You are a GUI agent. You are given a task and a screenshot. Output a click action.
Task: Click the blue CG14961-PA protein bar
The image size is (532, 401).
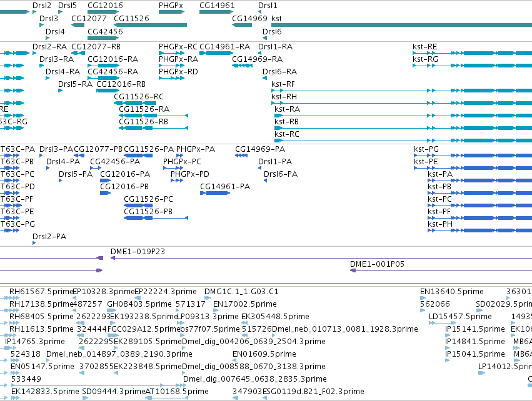215,193
